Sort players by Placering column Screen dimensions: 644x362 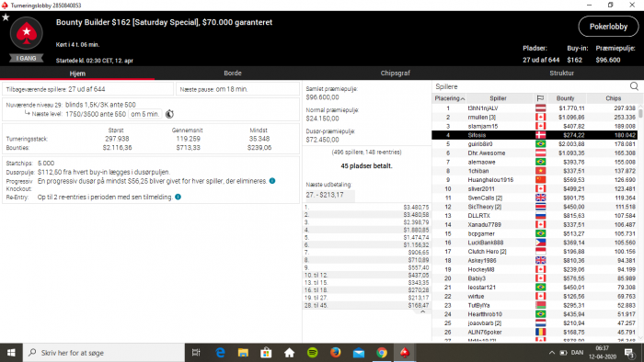tap(449, 98)
